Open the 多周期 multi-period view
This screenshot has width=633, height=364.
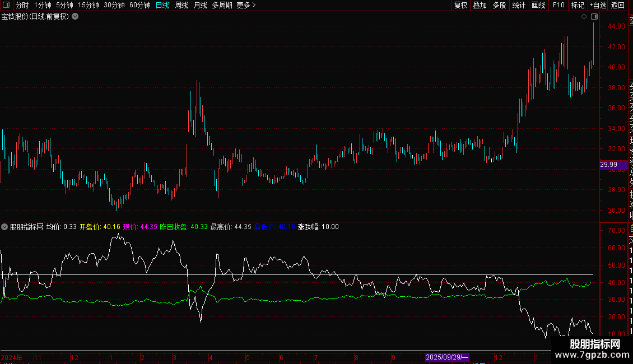click(222, 5)
